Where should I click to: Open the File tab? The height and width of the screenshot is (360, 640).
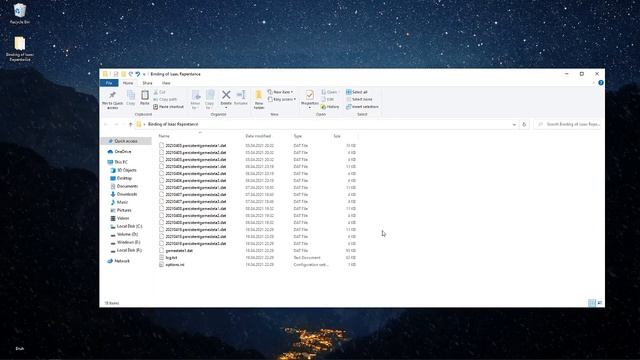tap(109, 83)
